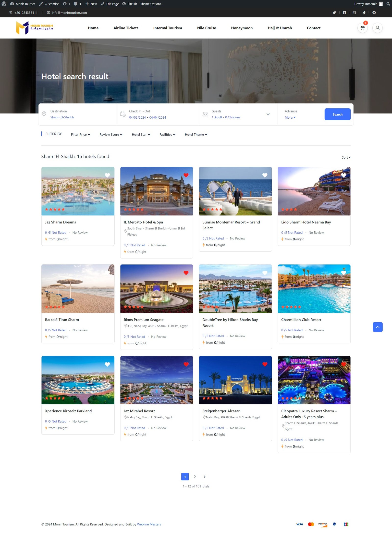Click the phone number +201284333111
The image size is (392, 536).
26,13
